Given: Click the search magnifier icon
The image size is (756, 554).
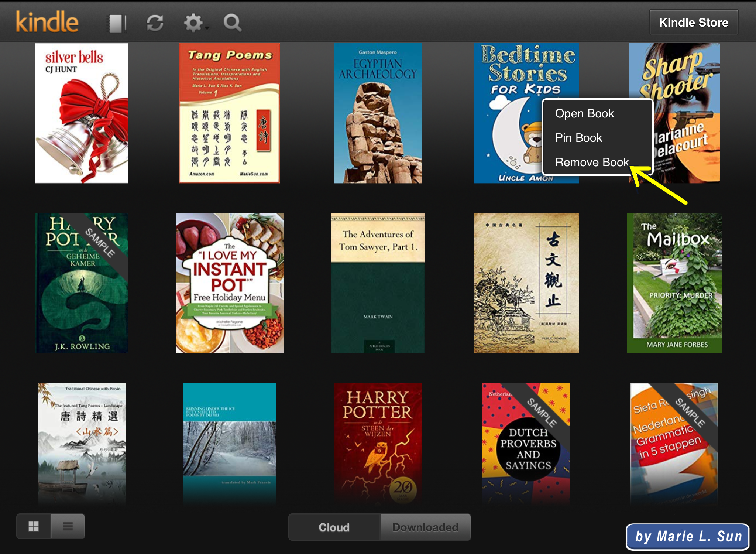Looking at the screenshot, I should 233,23.
